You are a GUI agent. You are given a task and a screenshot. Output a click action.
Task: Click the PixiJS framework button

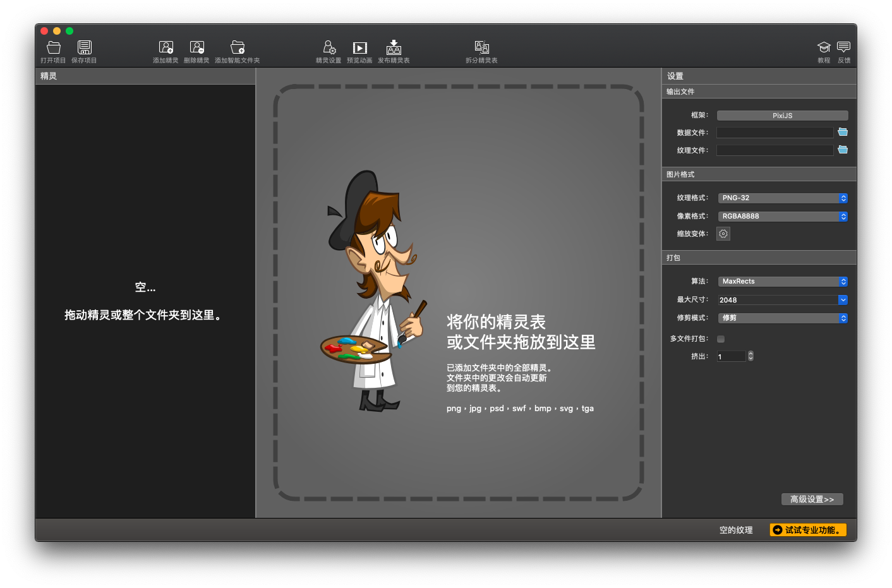[782, 116]
